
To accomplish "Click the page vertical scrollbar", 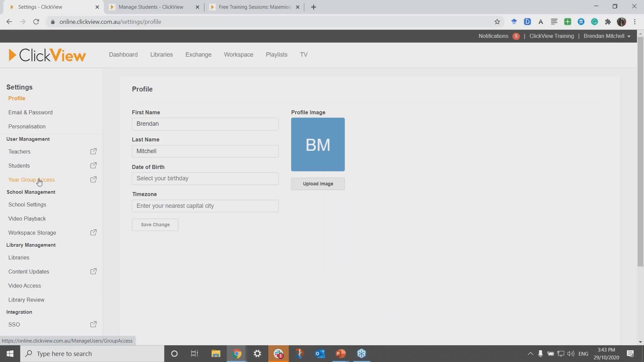I will [x=640, y=151].
